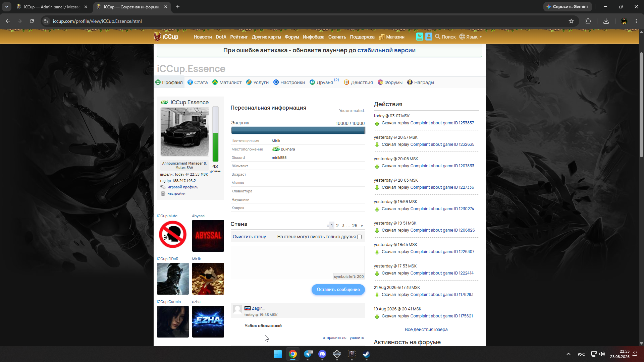Viewport: 644px width, 362px height.
Task: Enable only-friends-can-write wall checkbox
Action: click(x=360, y=237)
